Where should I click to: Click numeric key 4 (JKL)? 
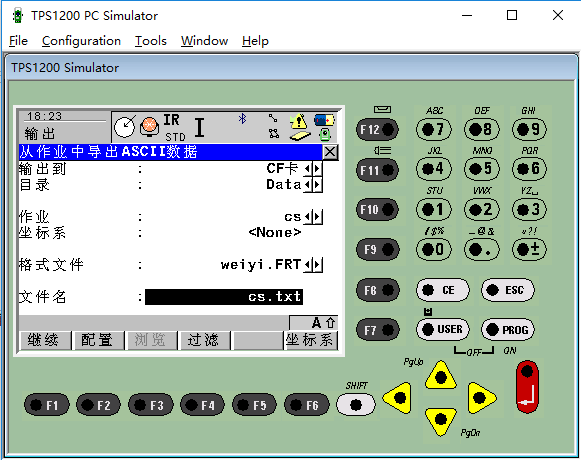[434, 169]
